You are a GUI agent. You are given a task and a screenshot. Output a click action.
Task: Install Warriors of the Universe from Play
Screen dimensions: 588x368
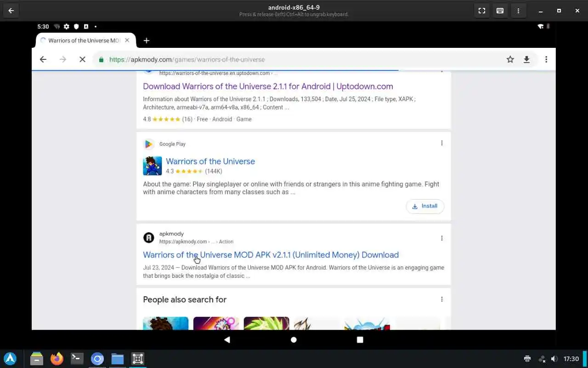pyautogui.click(x=425, y=206)
